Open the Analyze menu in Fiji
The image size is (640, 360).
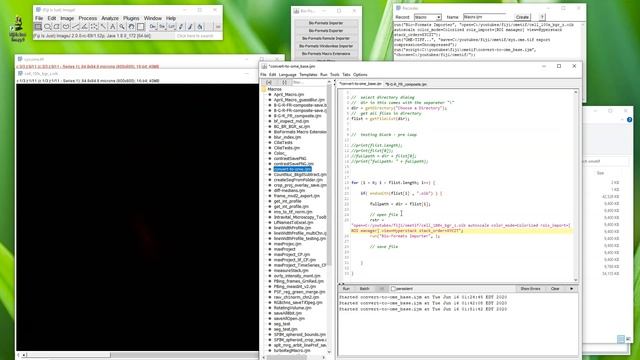pos(110,18)
